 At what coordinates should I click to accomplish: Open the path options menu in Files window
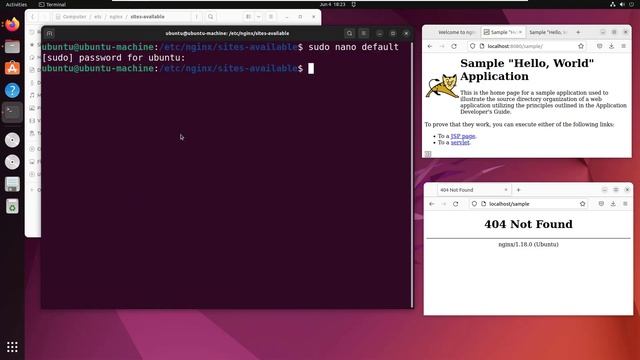point(196,17)
